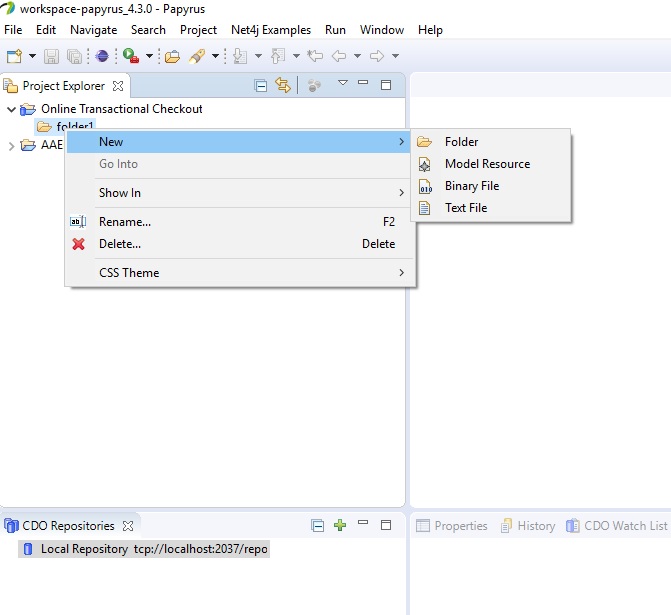Click the Back navigation arrow icon
This screenshot has width=671, height=615.
pos(339,56)
